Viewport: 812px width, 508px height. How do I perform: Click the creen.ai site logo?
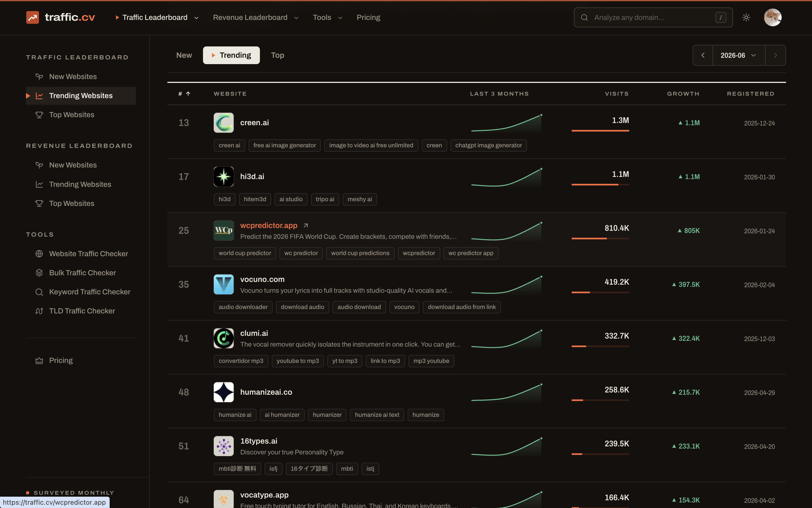tap(223, 123)
